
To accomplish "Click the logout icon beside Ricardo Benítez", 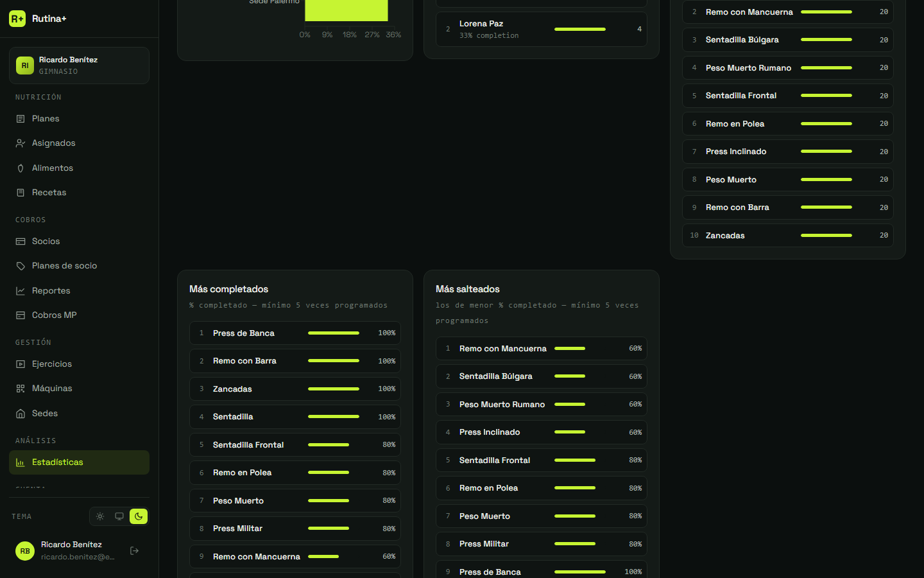I will point(135,550).
